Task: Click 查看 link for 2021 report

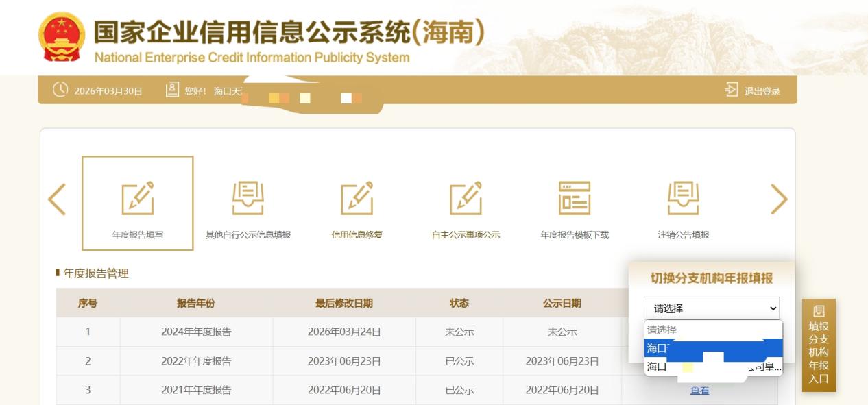Action: 699,391
